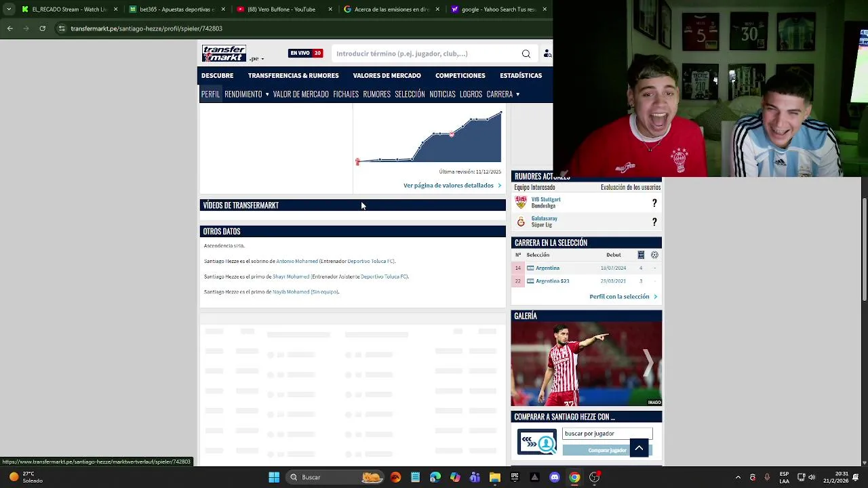Viewport: 868px width, 488px height.
Task: Open Epic Games launcher from taskbar
Action: [x=515, y=477]
